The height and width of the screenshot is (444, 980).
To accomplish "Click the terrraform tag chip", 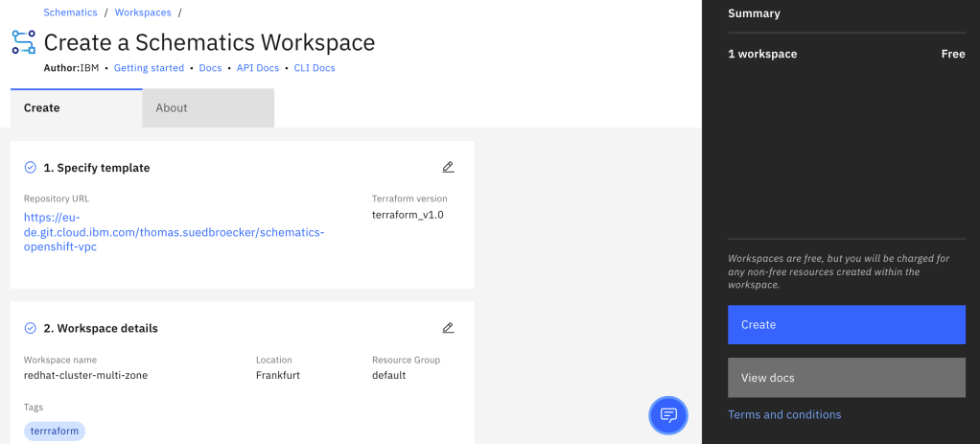I will click(55, 431).
